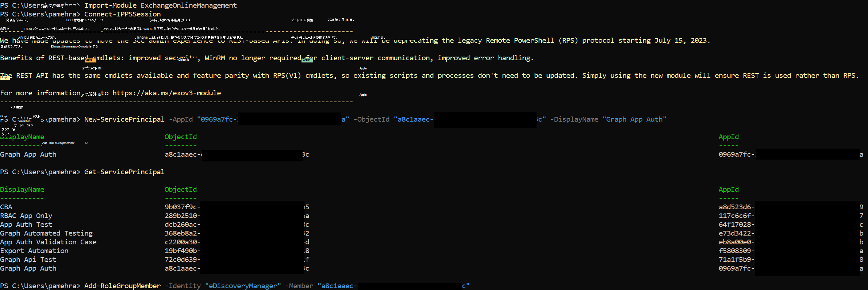The width and height of the screenshot is (868, 290).
Task: Click the Get-ServicePrincipal command
Action: (x=124, y=172)
